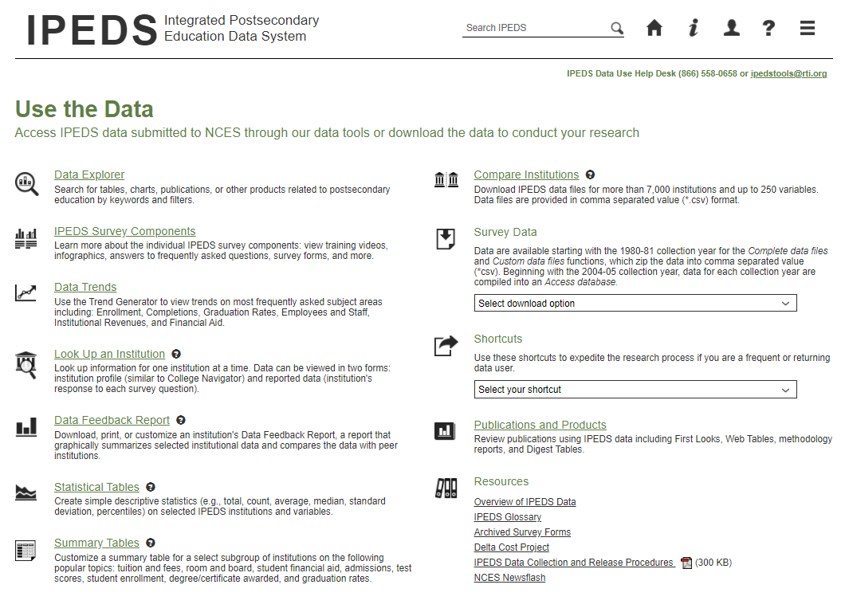Click the search magnifier icon
The width and height of the screenshot is (845, 616).
pyautogui.click(x=617, y=28)
